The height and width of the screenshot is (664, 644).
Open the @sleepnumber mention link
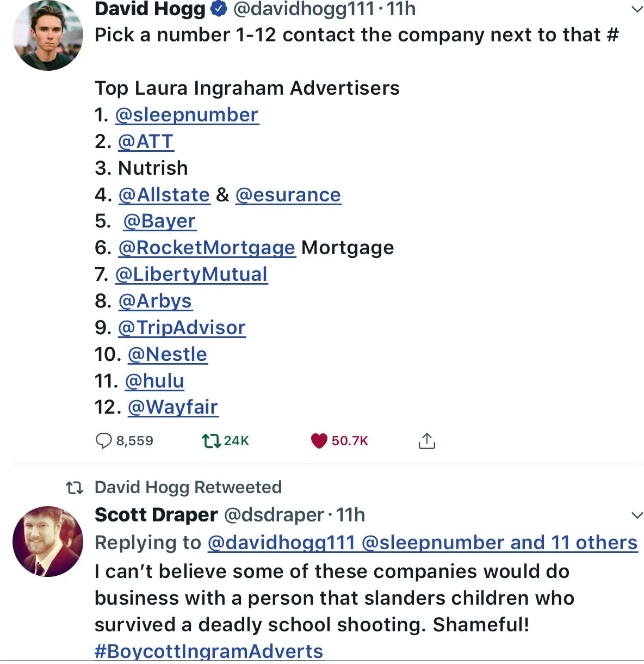(x=187, y=115)
